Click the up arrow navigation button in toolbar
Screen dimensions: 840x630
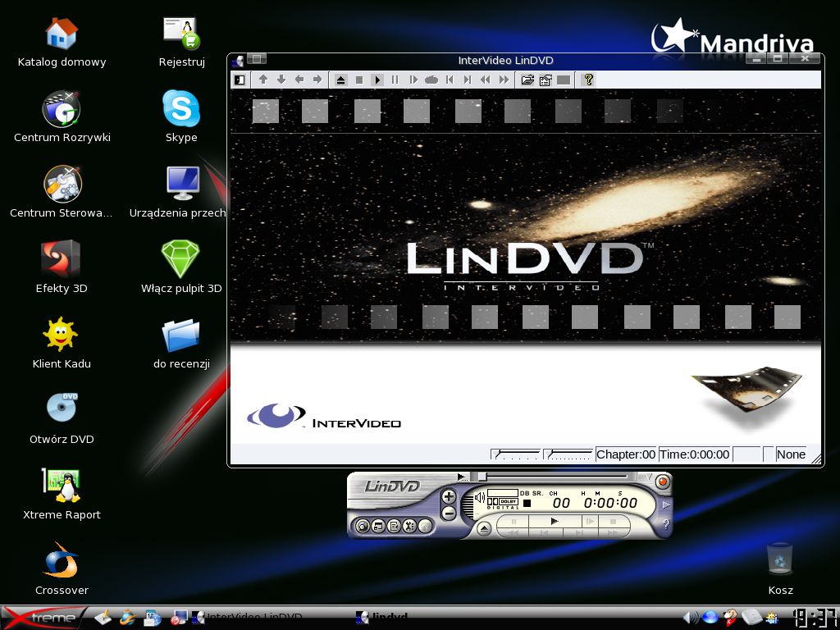click(x=263, y=80)
